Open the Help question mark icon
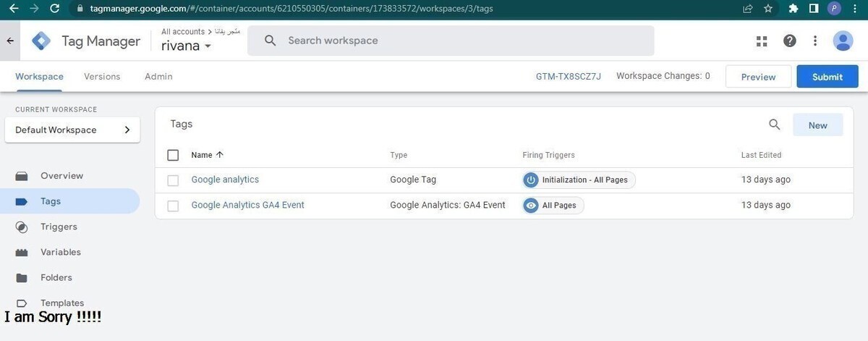 coord(789,41)
